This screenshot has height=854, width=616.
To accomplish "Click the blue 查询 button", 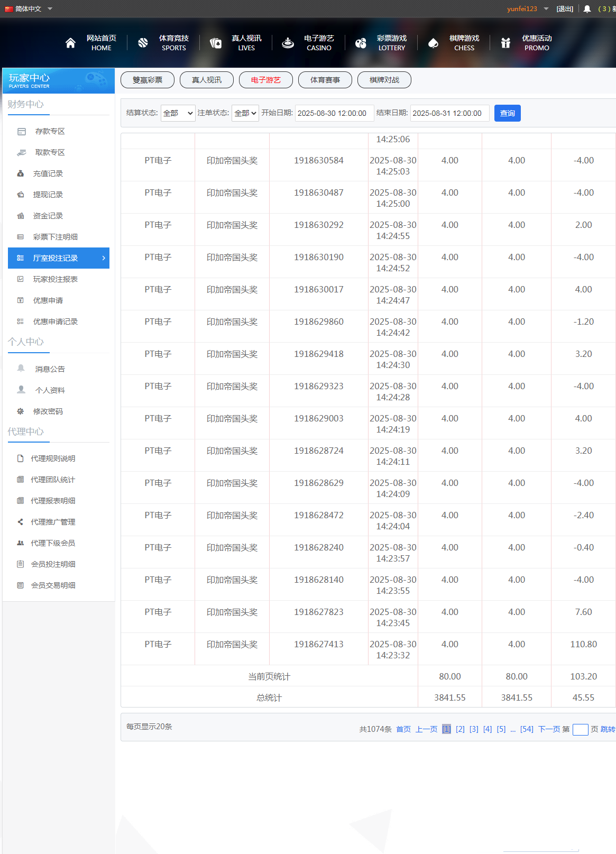I will tap(507, 113).
